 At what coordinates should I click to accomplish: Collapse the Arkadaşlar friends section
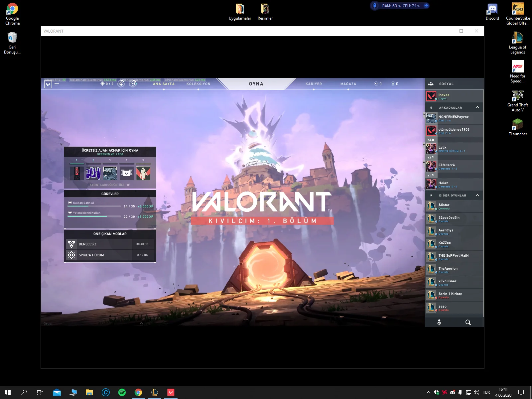pyautogui.click(x=477, y=107)
